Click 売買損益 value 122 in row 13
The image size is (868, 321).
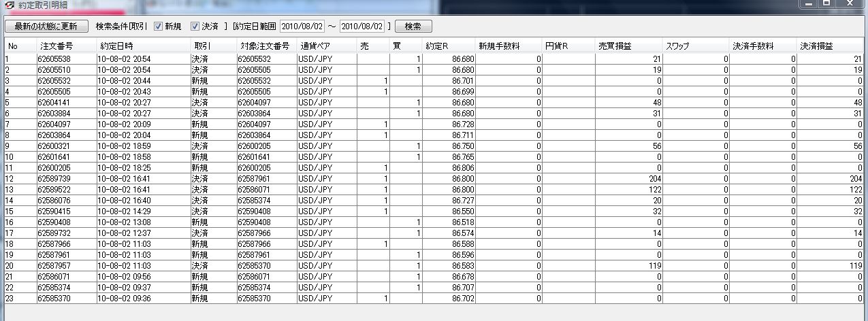click(x=654, y=189)
